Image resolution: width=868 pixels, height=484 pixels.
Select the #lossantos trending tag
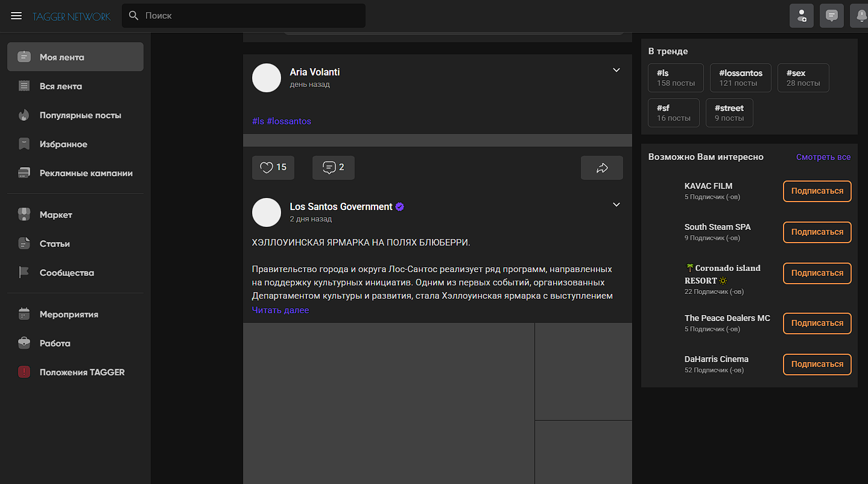click(740, 78)
